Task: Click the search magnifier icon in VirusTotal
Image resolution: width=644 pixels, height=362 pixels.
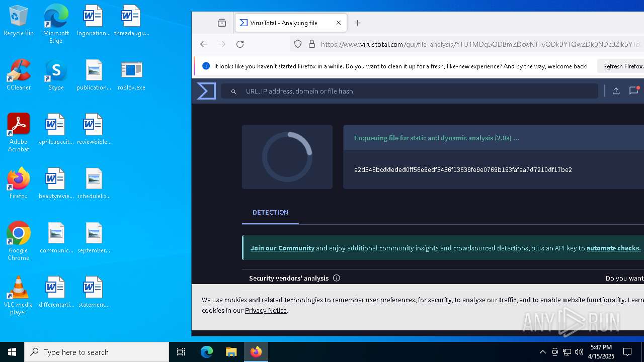Action: click(x=233, y=92)
